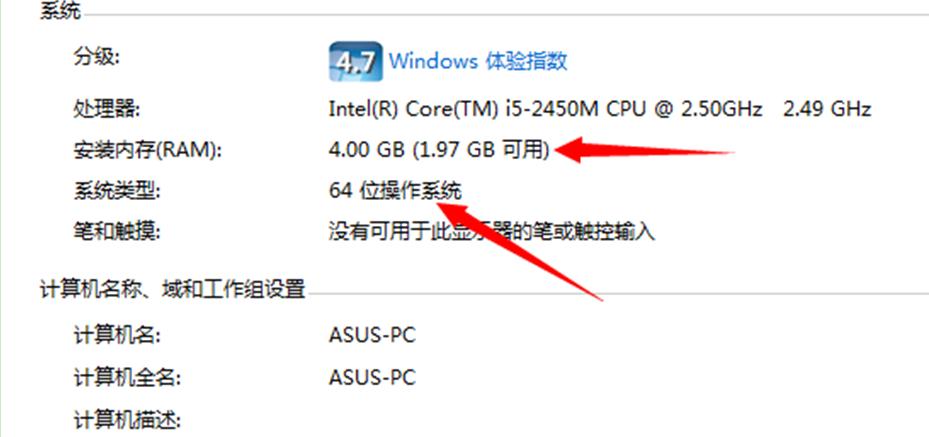Click the pen and touch input status text
Screen dimensions: 929x437
click(491, 232)
